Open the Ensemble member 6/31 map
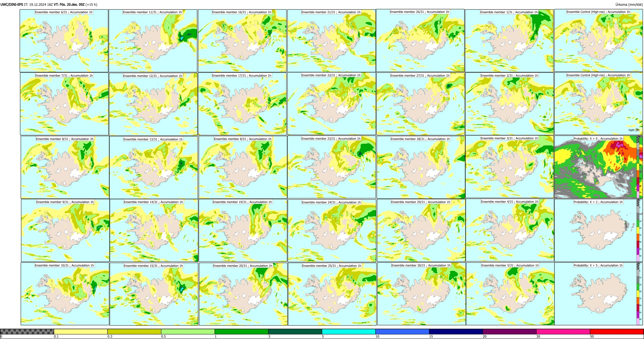This screenshot has width=644, height=339. 64,41
